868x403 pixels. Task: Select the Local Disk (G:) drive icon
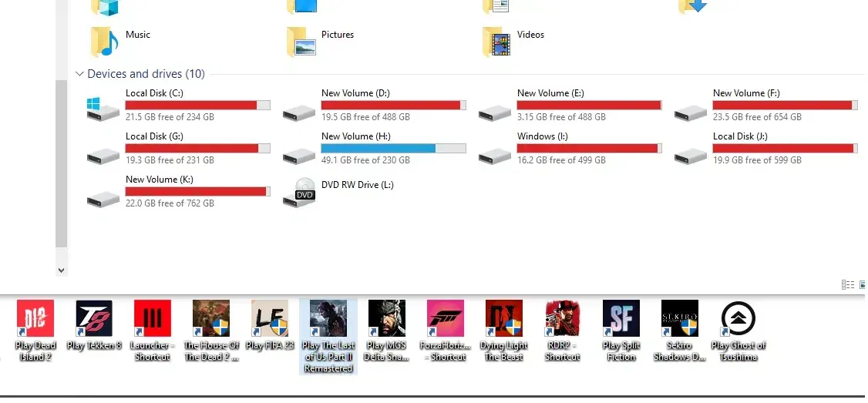pyautogui.click(x=103, y=156)
